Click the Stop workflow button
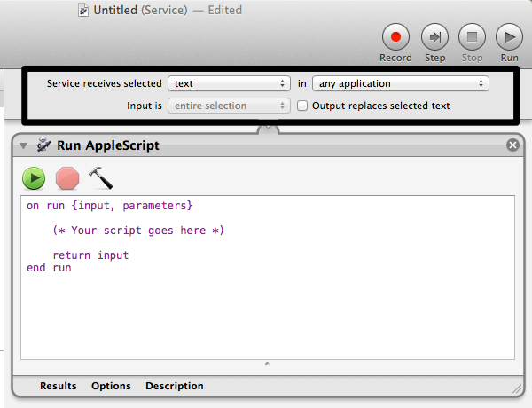 click(x=472, y=37)
